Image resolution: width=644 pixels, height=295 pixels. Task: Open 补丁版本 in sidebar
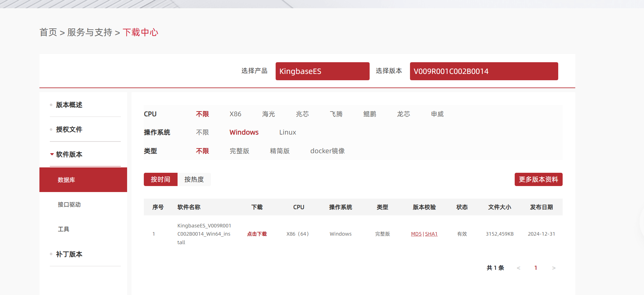pos(69,254)
